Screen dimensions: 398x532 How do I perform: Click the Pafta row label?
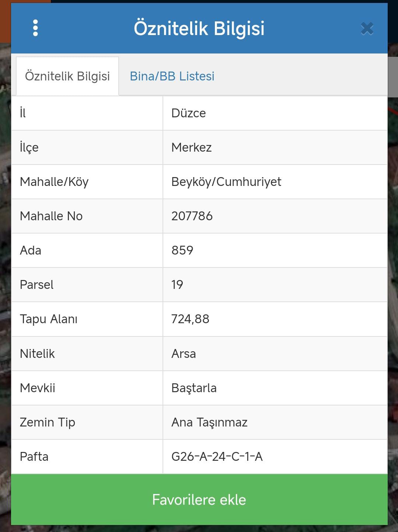[34, 456]
